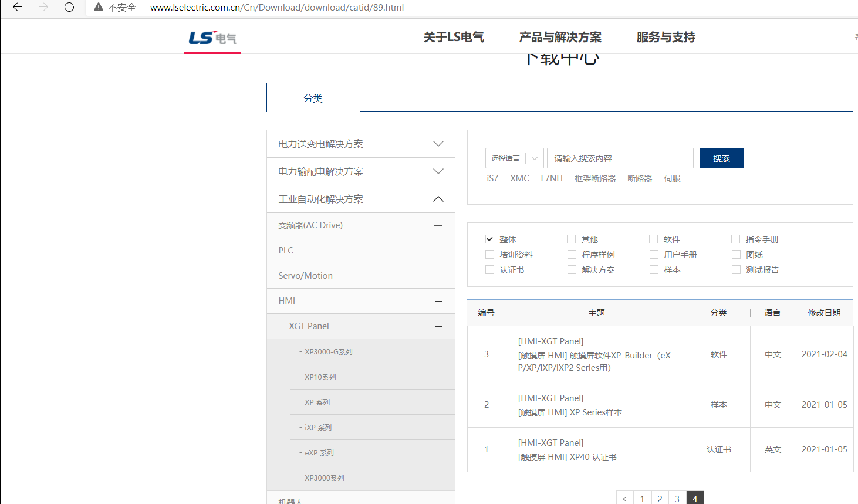Go to previous page arrow in pagination
The image size is (858, 504).
click(624, 498)
